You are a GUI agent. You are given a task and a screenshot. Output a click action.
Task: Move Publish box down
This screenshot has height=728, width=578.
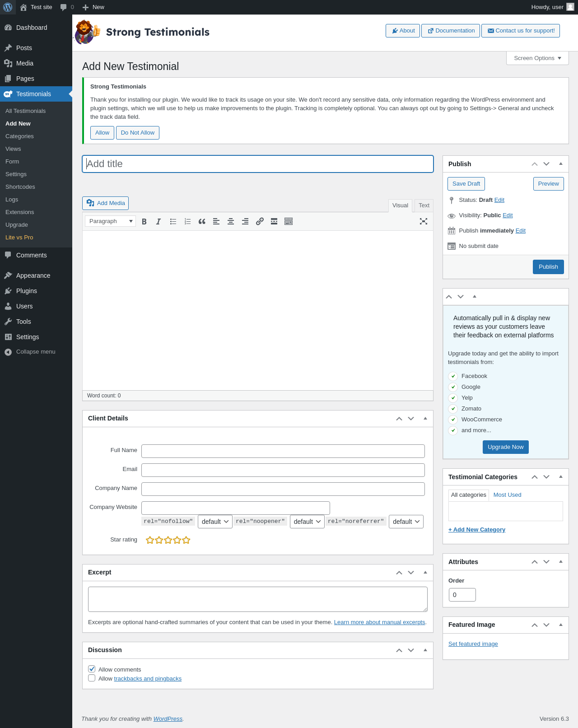(x=546, y=164)
